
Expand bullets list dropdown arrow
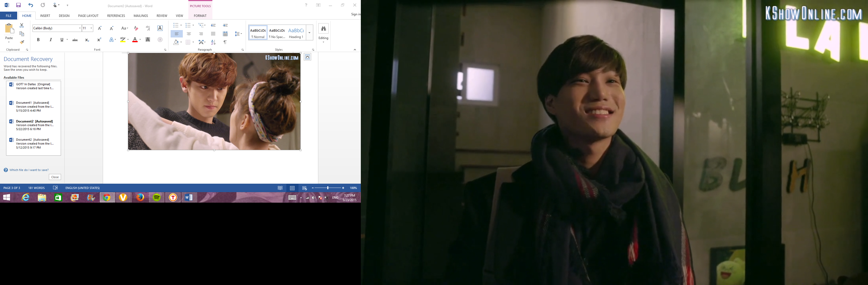181,25
